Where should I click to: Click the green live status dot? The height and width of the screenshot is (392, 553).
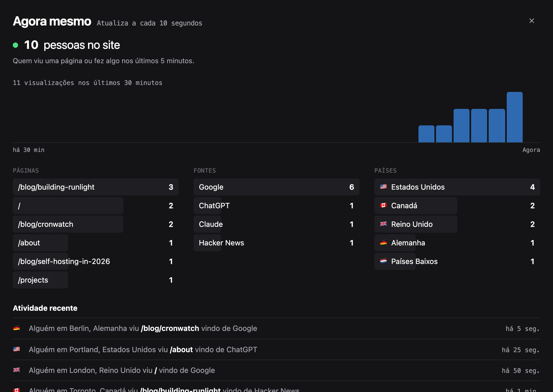(x=15, y=45)
